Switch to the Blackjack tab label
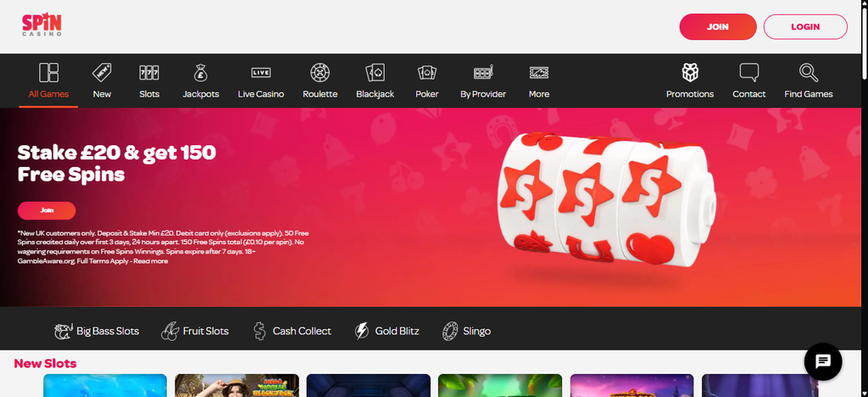 click(x=375, y=94)
